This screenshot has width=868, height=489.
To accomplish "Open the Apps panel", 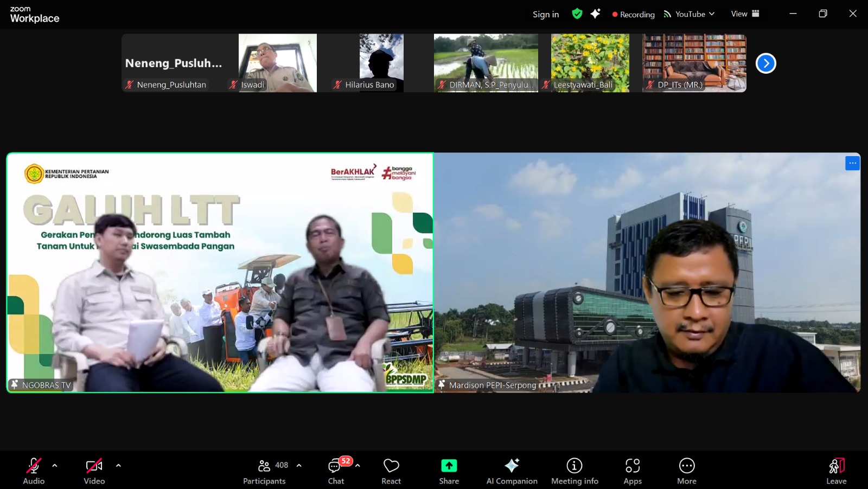I will tap(633, 471).
